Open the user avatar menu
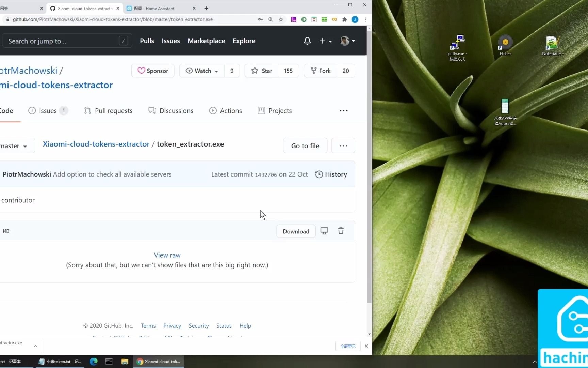 348,41
